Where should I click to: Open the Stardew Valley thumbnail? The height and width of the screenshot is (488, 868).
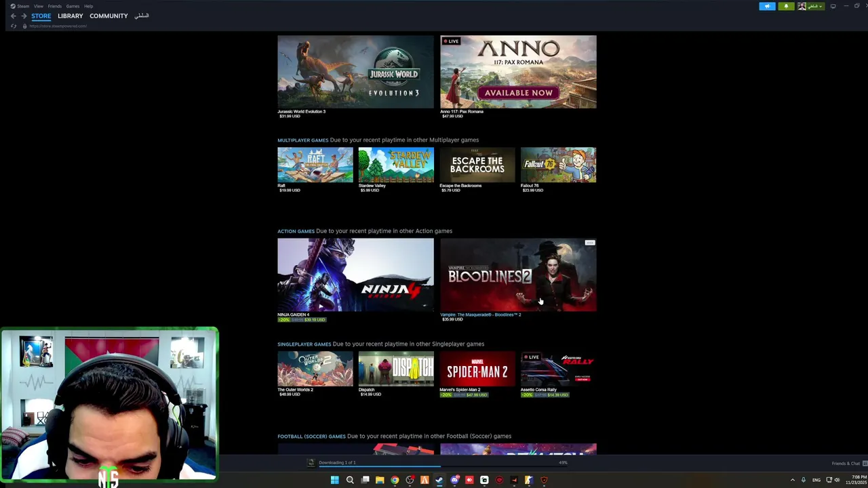[396, 165]
